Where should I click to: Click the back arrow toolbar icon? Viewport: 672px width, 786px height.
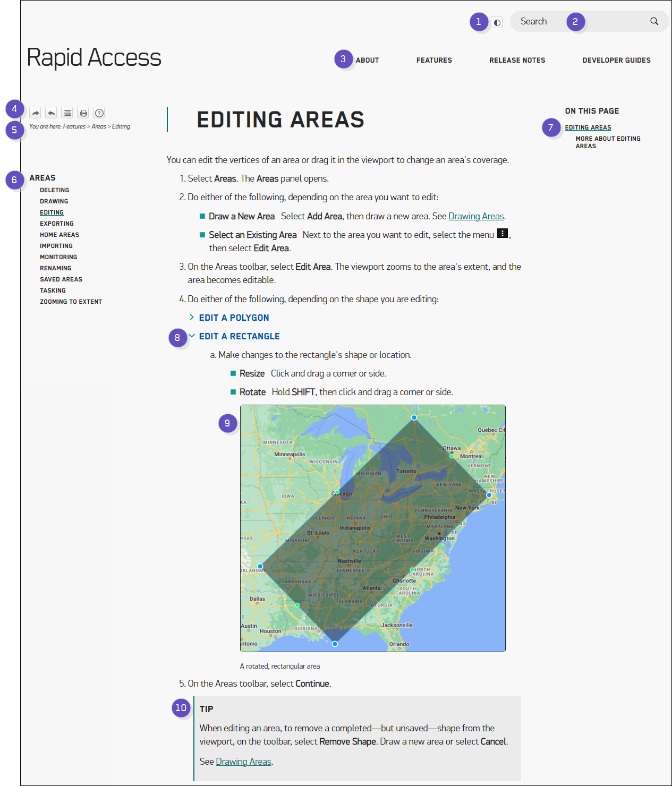coord(51,113)
